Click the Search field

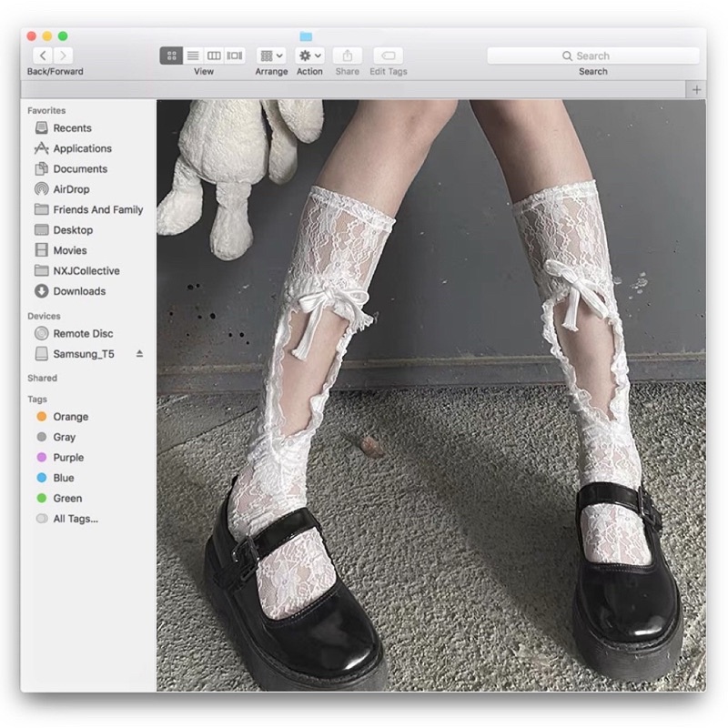(592, 56)
